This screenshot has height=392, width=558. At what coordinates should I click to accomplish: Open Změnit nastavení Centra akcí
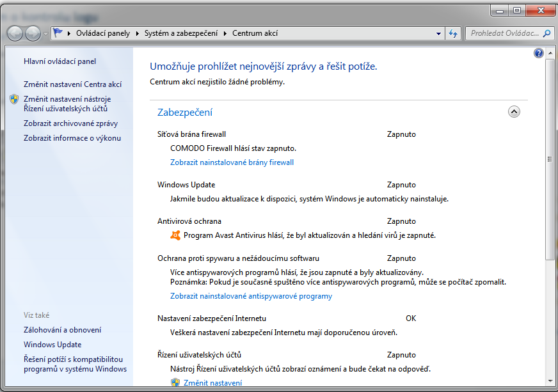72,84
